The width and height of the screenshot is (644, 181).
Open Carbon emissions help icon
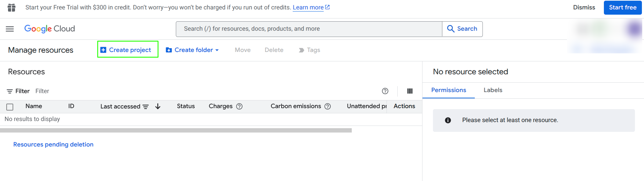pyautogui.click(x=328, y=106)
